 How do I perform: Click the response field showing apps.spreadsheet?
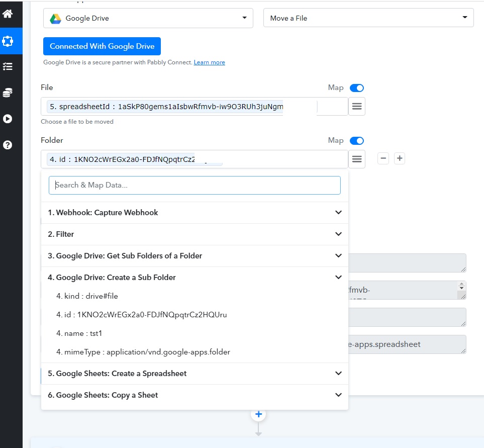coord(407,344)
